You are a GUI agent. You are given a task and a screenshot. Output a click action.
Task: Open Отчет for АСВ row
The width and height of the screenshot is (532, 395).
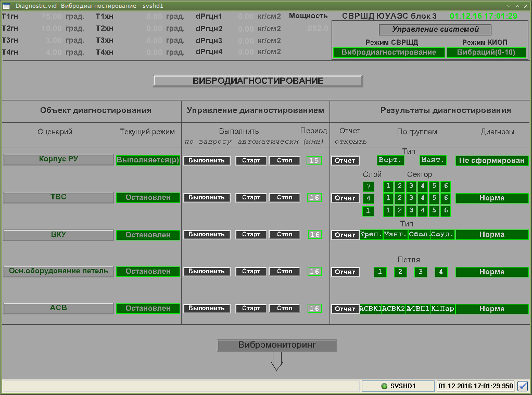point(345,309)
